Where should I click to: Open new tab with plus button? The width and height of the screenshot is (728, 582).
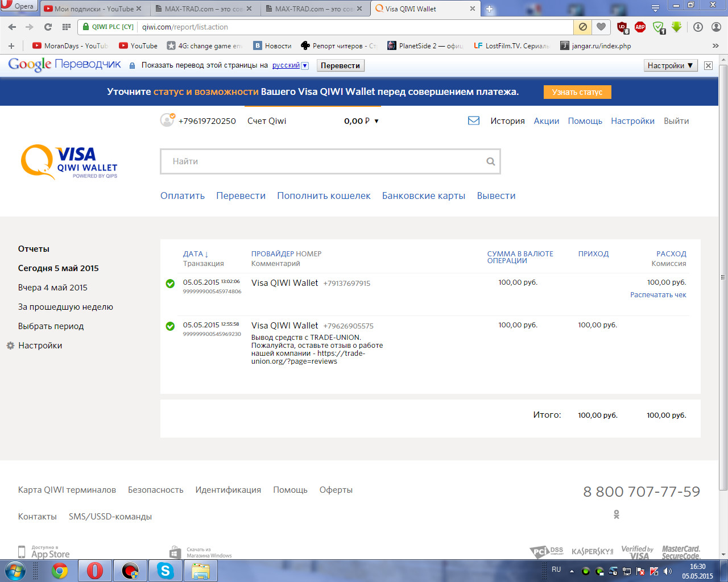coord(490,9)
